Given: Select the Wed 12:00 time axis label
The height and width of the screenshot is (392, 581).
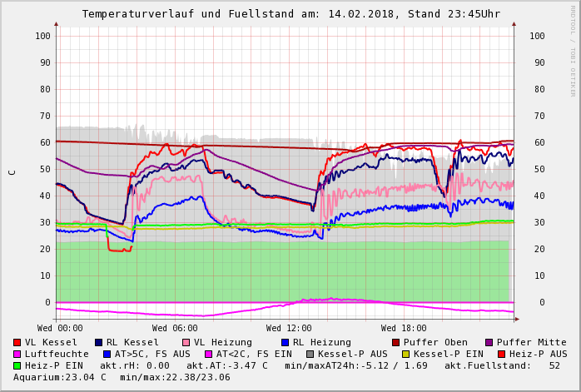Looking at the screenshot, I should point(289,329).
